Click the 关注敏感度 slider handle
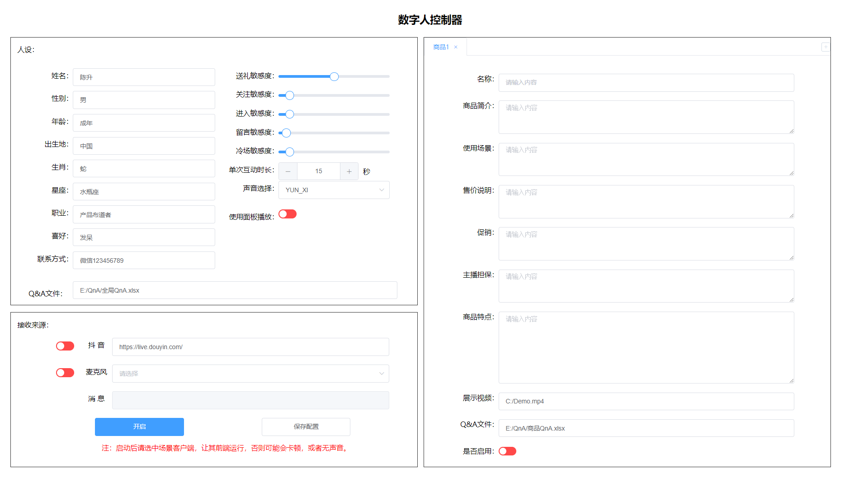Image resolution: width=868 pixels, height=488 pixels. 290,95
